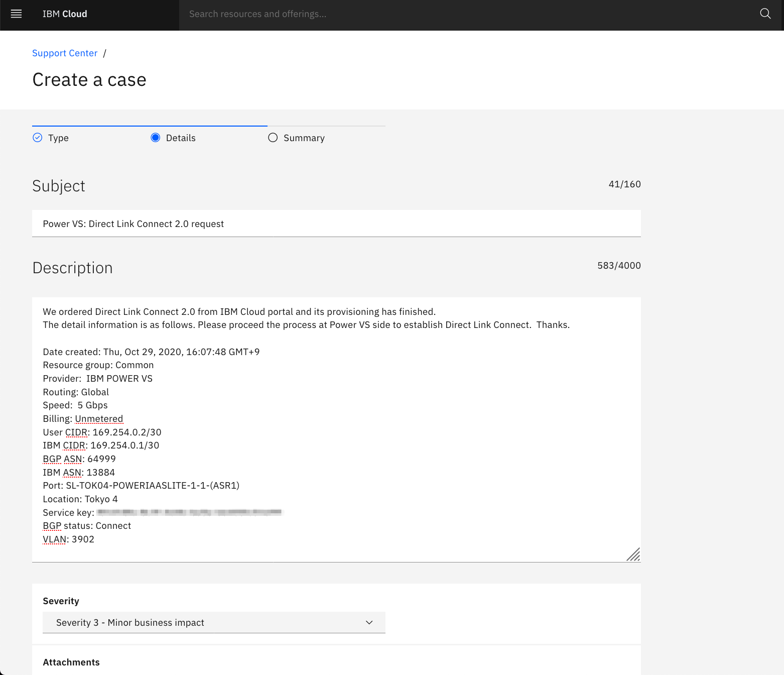
Task: Click the Summary step indicator circle
Action: (x=273, y=138)
